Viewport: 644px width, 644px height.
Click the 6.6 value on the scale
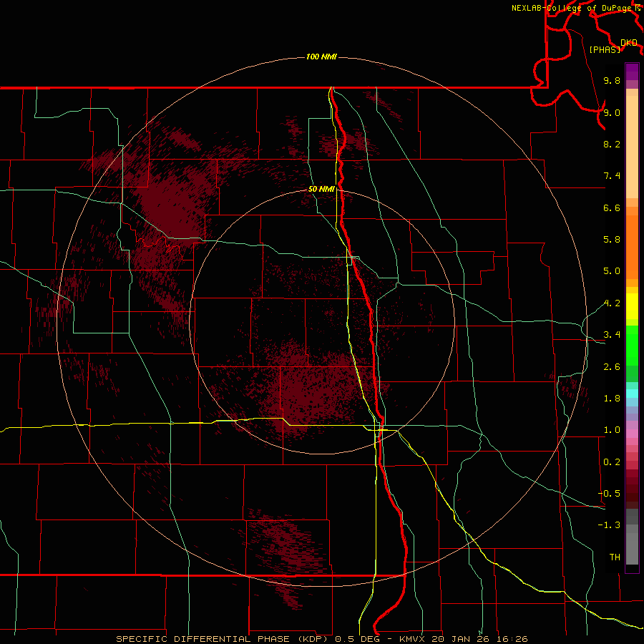tap(612, 208)
